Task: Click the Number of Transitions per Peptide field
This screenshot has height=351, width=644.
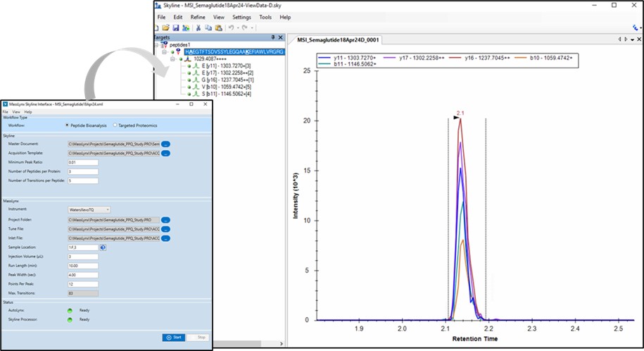Action: (83, 180)
